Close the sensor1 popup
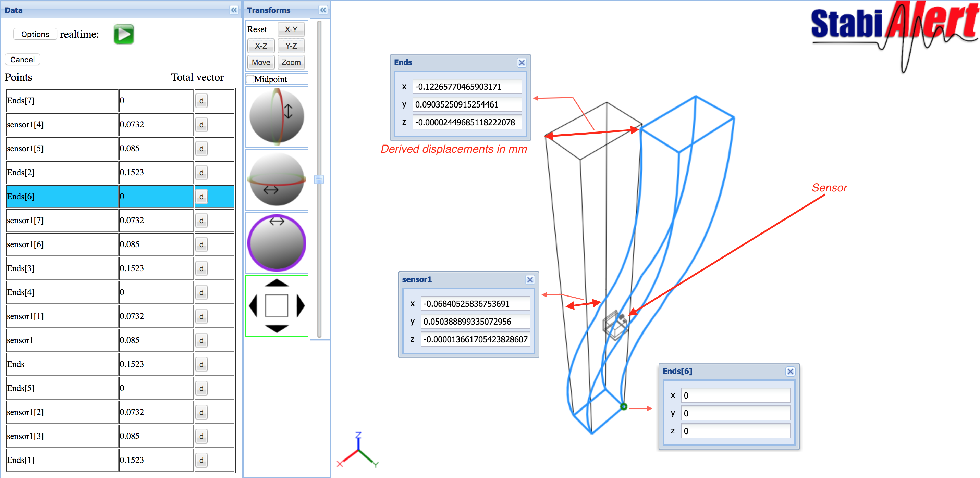 (529, 280)
